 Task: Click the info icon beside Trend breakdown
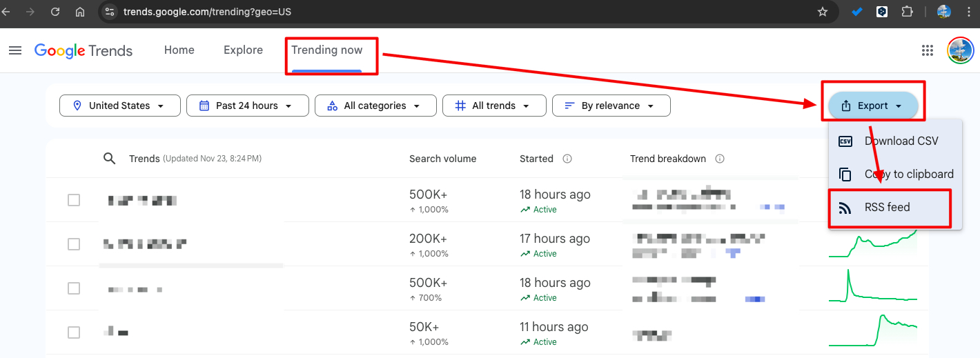tap(720, 159)
